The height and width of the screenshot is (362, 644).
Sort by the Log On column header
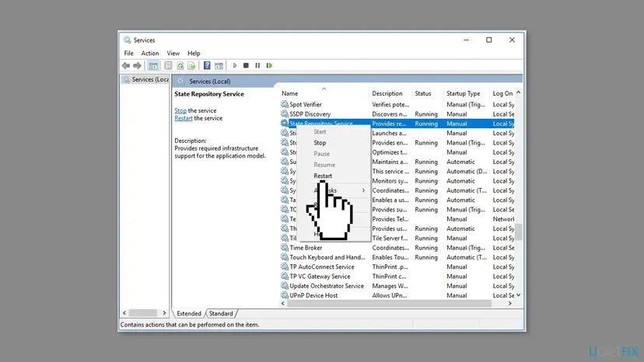pyautogui.click(x=502, y=93)
